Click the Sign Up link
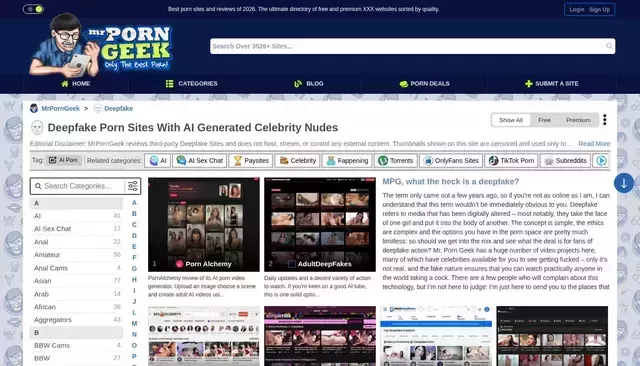The width and height of the screenshot is (640, 366). tap(599, 9)
